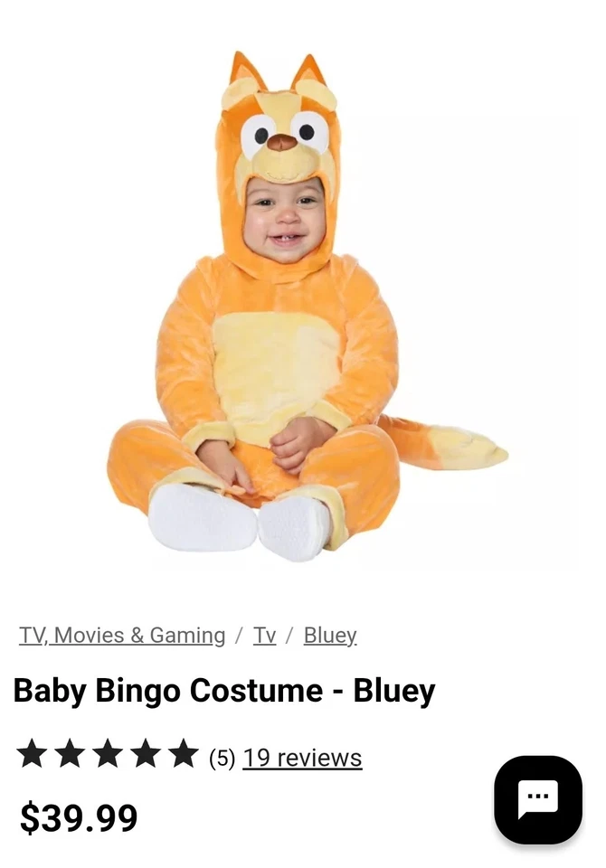Click the baby's face in photo

tap(284, 217)
